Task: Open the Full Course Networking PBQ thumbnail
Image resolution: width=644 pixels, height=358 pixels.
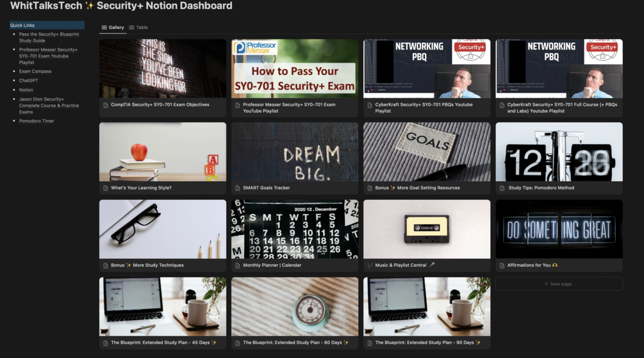Action: 559,69
